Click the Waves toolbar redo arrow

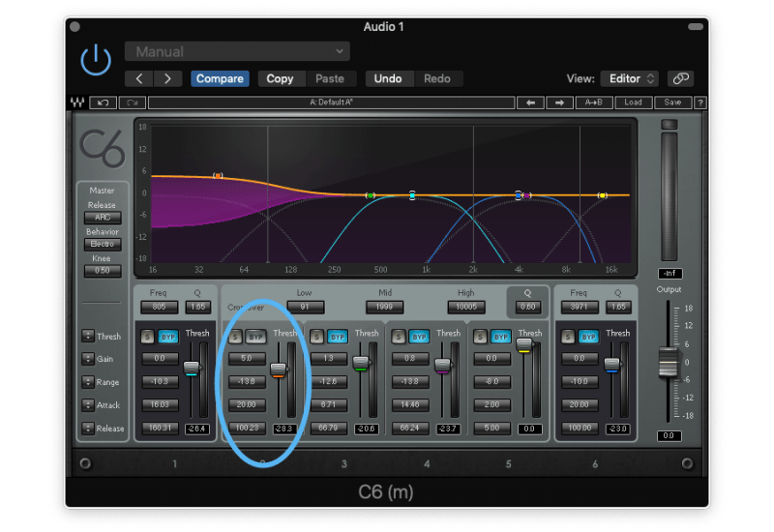click(x=133, y=103)
